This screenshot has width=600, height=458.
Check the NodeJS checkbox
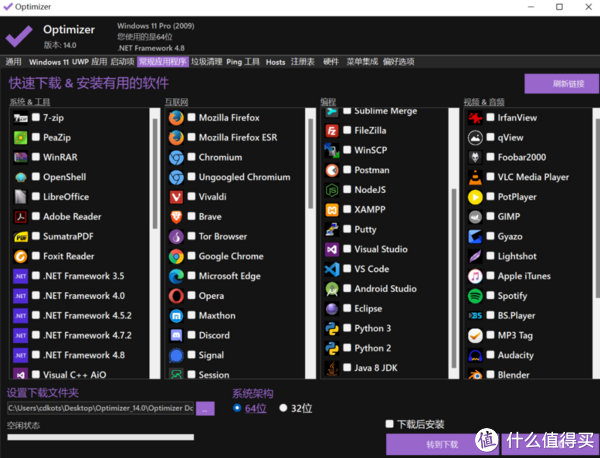tap(347, 189)
